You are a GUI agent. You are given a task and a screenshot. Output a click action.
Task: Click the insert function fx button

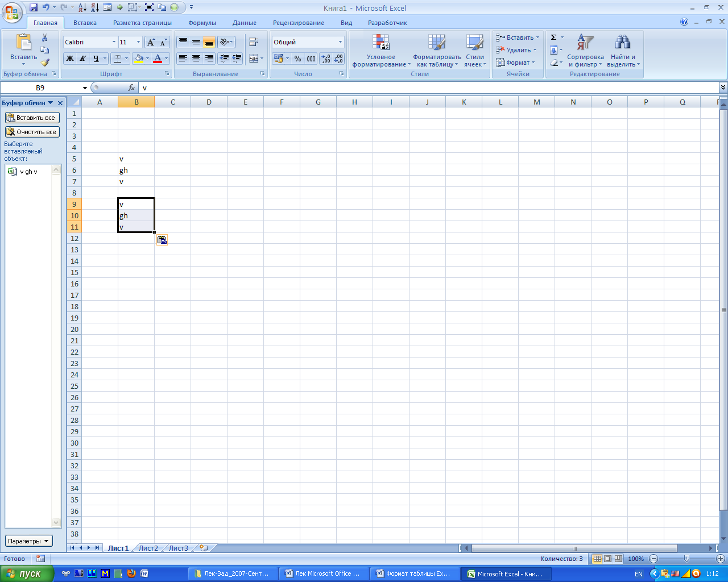pyautogui.click(x=131, y=88)
